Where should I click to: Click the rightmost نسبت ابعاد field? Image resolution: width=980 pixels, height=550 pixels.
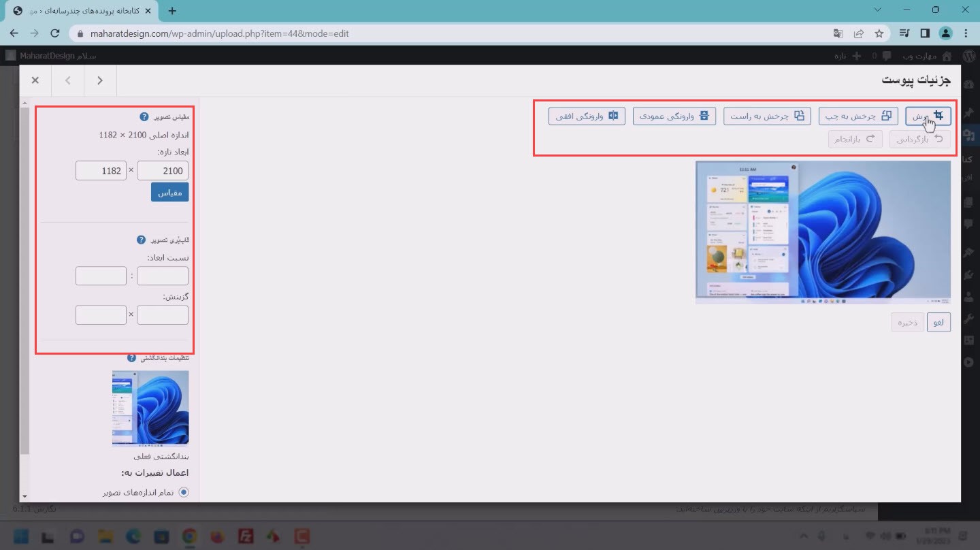(x=163, y=276)
